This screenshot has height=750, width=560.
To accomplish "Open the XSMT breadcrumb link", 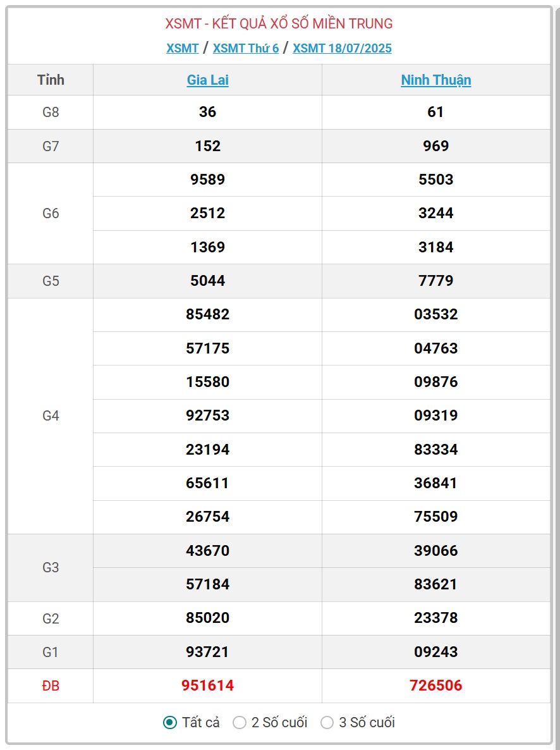I will tap(182, 48).
